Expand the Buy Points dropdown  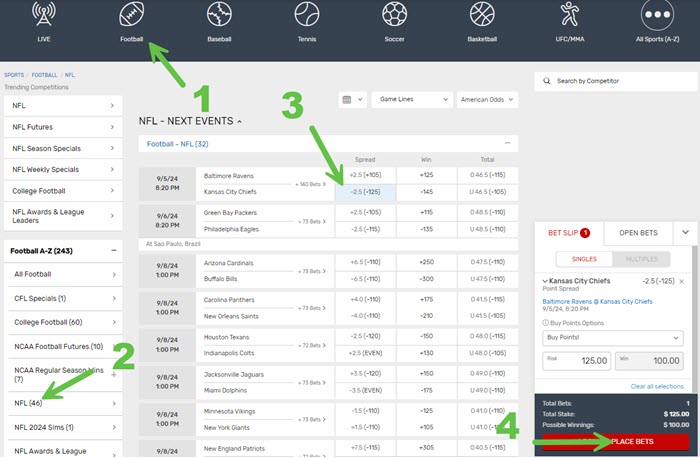click(x=614, y=338)
